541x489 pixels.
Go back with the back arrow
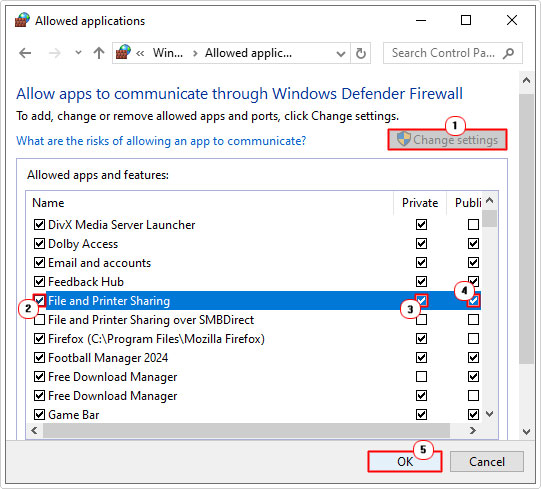(25, 53)
